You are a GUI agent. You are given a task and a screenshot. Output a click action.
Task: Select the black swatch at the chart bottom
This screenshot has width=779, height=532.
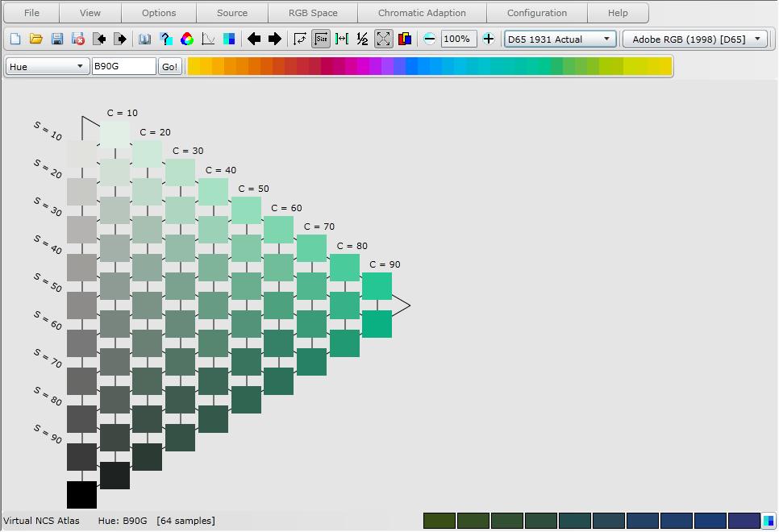(82, 495)
